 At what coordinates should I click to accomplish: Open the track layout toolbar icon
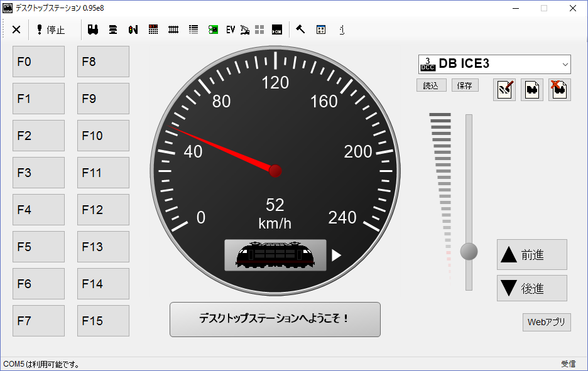click(x=173, y=30)
